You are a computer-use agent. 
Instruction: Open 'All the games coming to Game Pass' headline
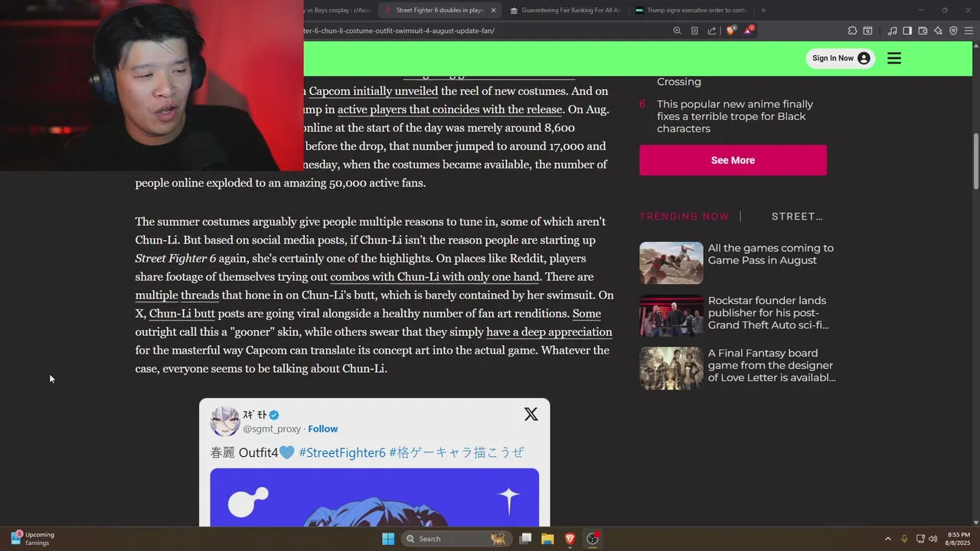(x=770, y=254)
